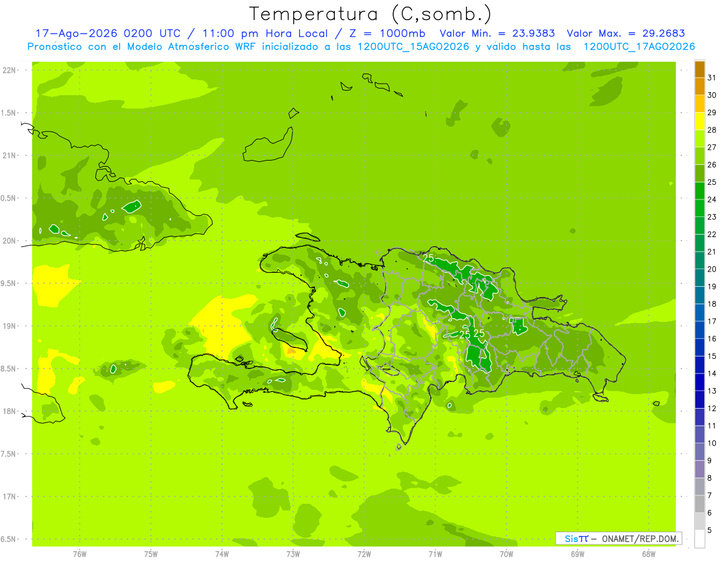Click the 'Valor Max. = 29.2683' readout
The height and width of the screenshot is (562, 728).
pyautogui.click(x=625, y=34)
